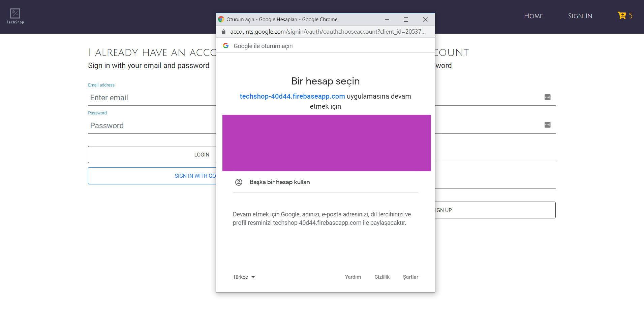Click the password manager icon in upper right field
644x316 pixels.
pos(547,97)
